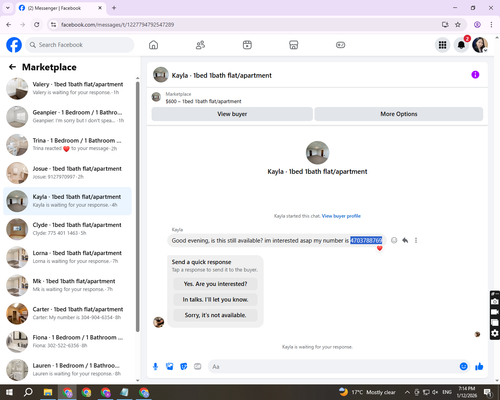Screen dimensions: 500x400
Task: Open Marketplace storefront icon in navigation
Action: (x=293, y=45)
